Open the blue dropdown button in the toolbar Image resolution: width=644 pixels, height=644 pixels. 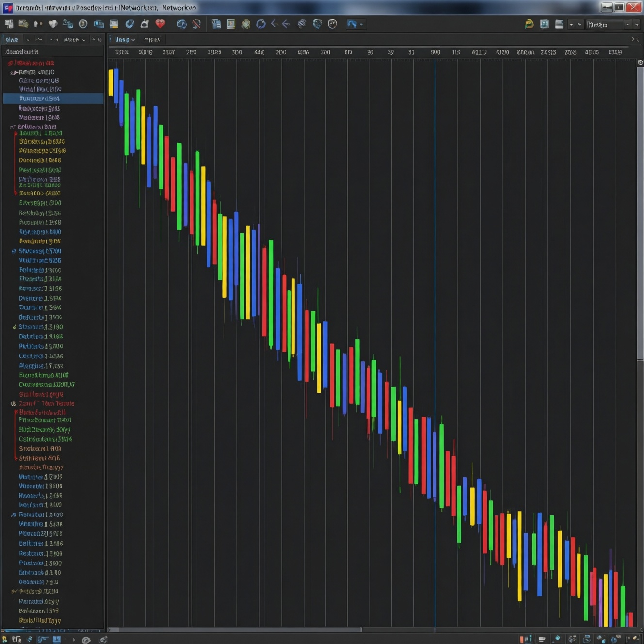click(354, 24)
